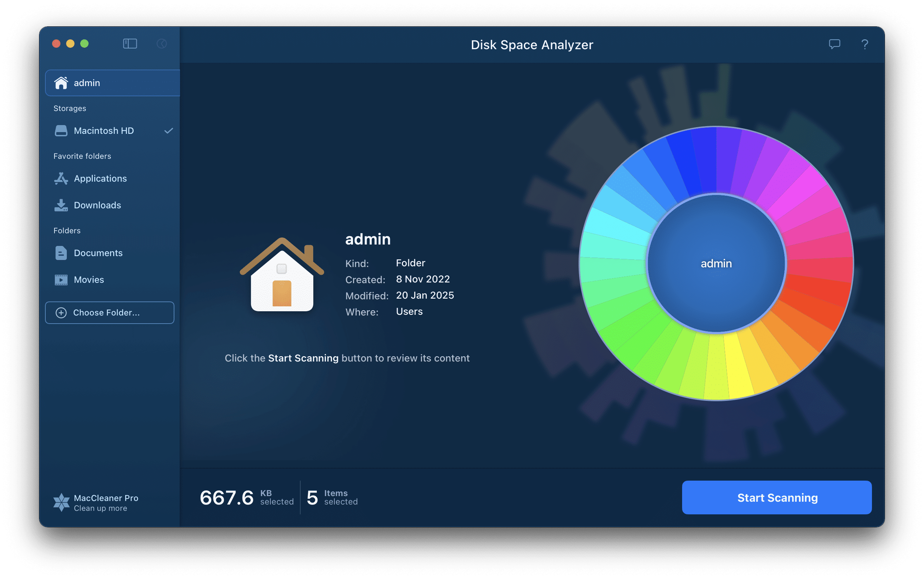Click the Choose Folder plus icon
Viewport: 924px width, 579px height.
[62, 312]
